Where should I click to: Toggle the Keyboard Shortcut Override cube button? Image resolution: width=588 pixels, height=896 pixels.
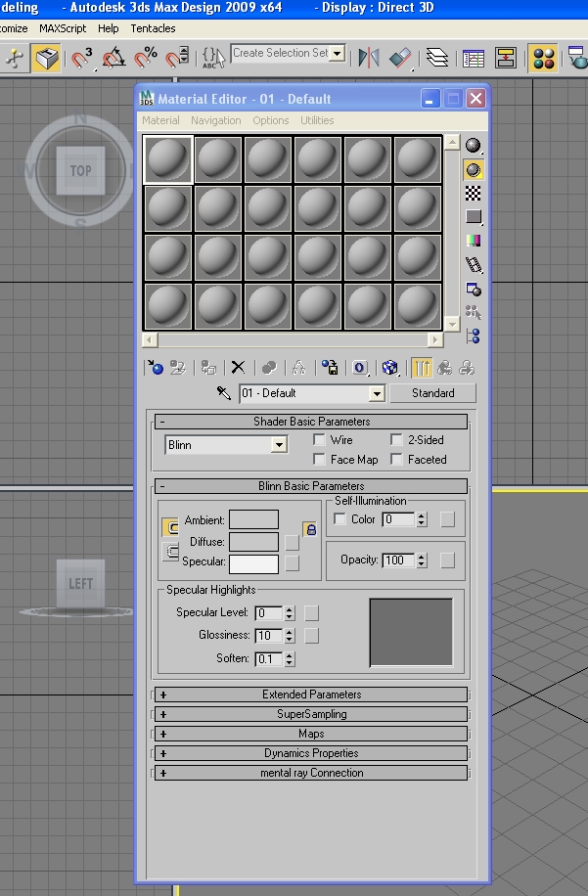46,57
